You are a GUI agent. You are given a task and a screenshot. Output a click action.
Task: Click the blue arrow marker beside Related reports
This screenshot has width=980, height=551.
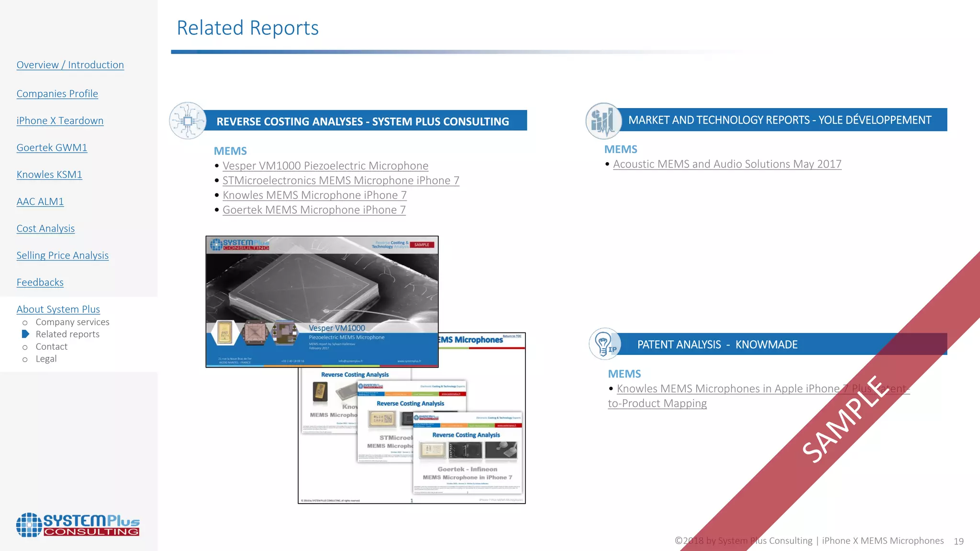point(26,334)
